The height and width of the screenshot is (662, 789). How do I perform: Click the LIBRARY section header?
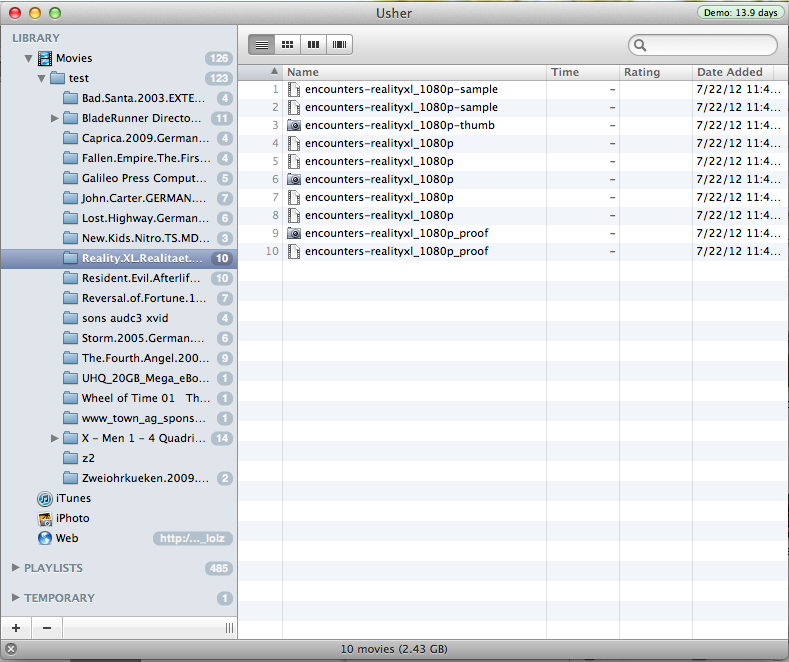36,38
